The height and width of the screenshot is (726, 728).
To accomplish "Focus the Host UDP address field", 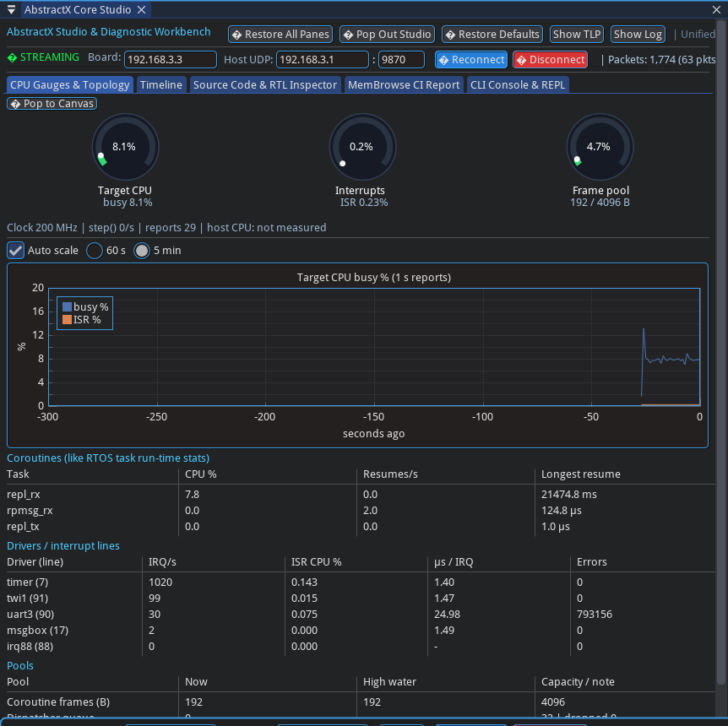I will click(x=323, y=60).
